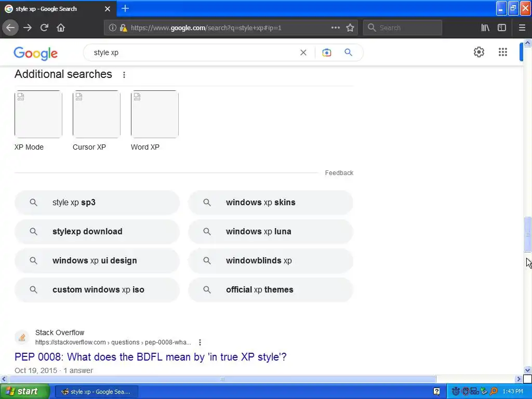This screenshot has width=532, height=399.
Task: Open options for Additional searches section
Action: tap(124, 75)
